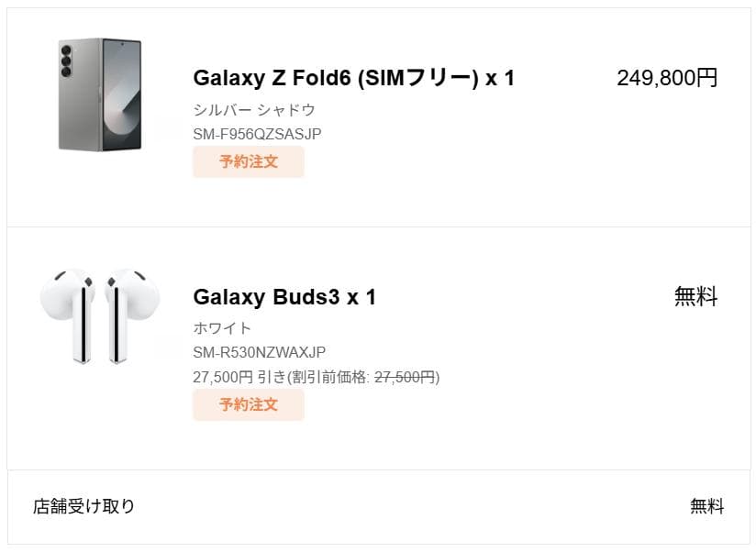Viewport: 756px width, 552px height.
Task: Select the ホワイト color label
Action: (x=222, y=328)
